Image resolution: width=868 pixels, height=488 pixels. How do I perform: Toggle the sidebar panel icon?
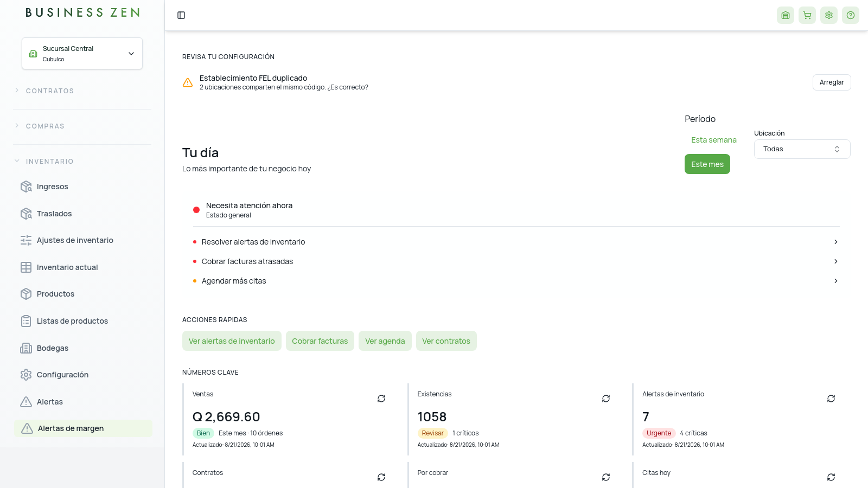[x=181, y=15]
